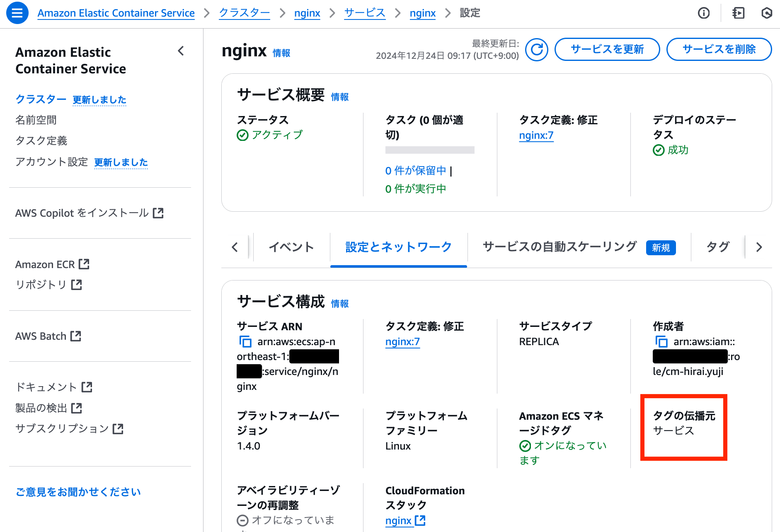
Task: Click the アクティブ status check icon
Action: click(242, 135)
